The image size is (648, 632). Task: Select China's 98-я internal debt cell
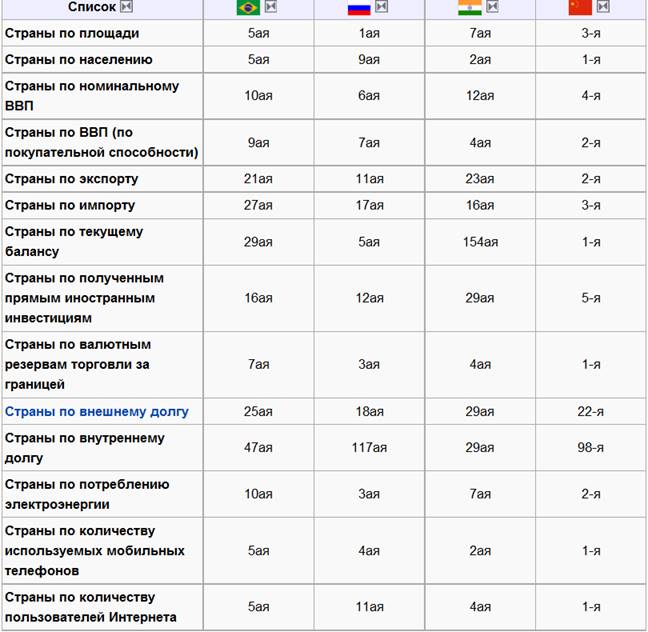click(x=591, y=448)
